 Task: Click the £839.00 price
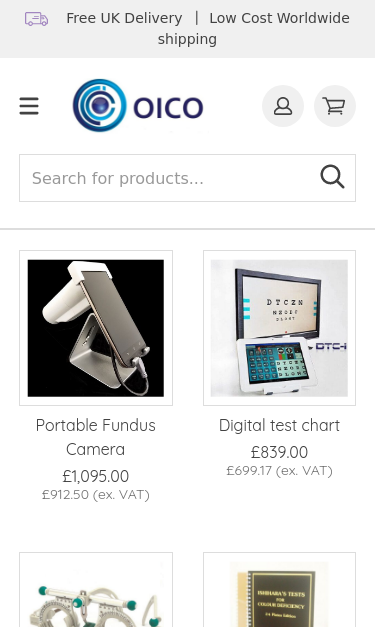[279, 452]
